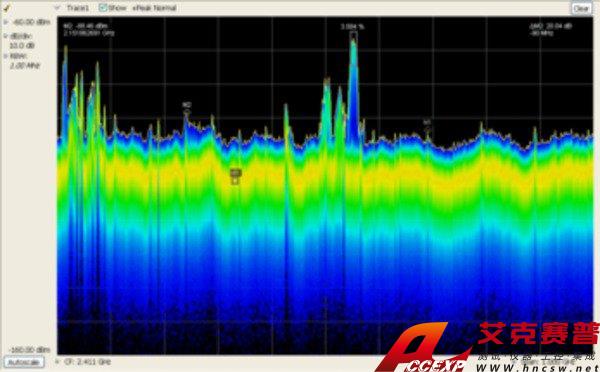The image size is (600, 372).
Task: Expand the RBW setting arrow
Action: [6, 56]
